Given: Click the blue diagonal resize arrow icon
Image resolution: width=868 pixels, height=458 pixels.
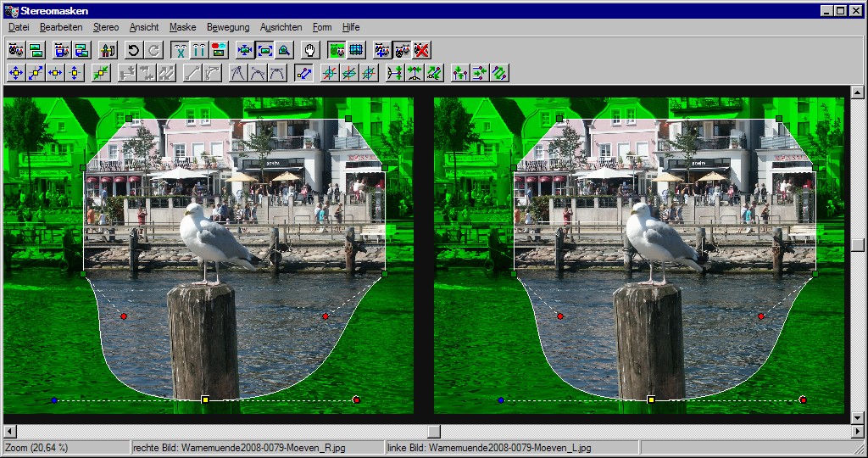Looking at the screenshot, I should click(36, 73).
